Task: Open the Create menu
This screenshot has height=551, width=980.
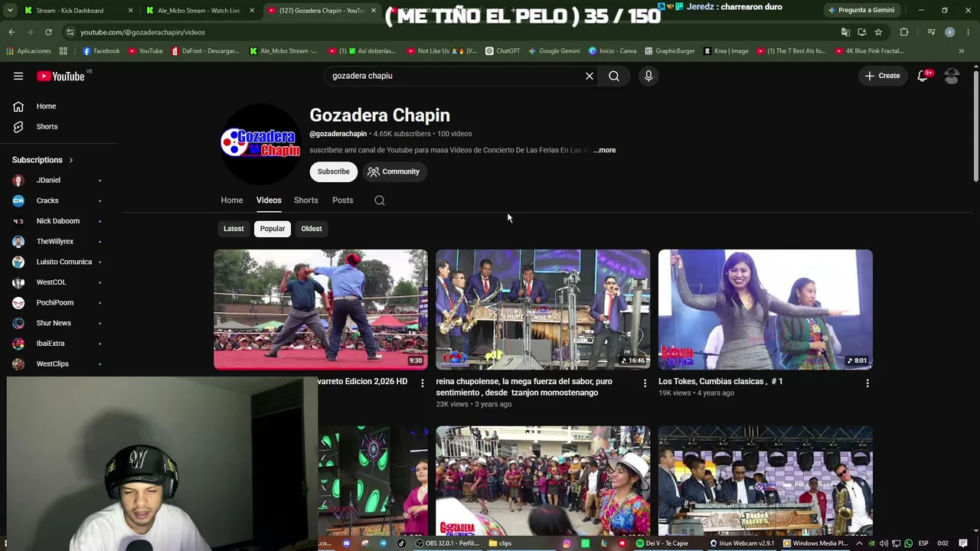Action: coord(883,76)
